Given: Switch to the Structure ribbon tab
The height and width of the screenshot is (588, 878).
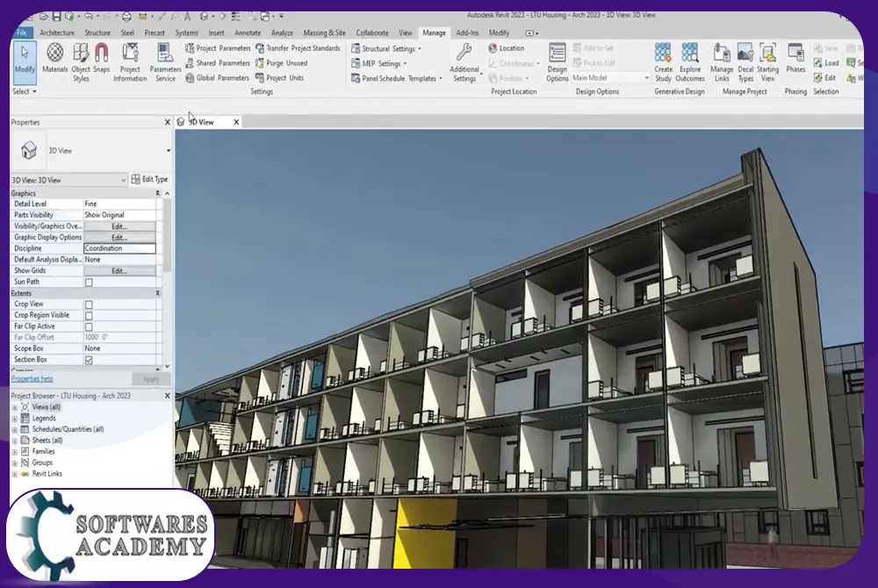Looking at the screenshot, I should point(97,33).
